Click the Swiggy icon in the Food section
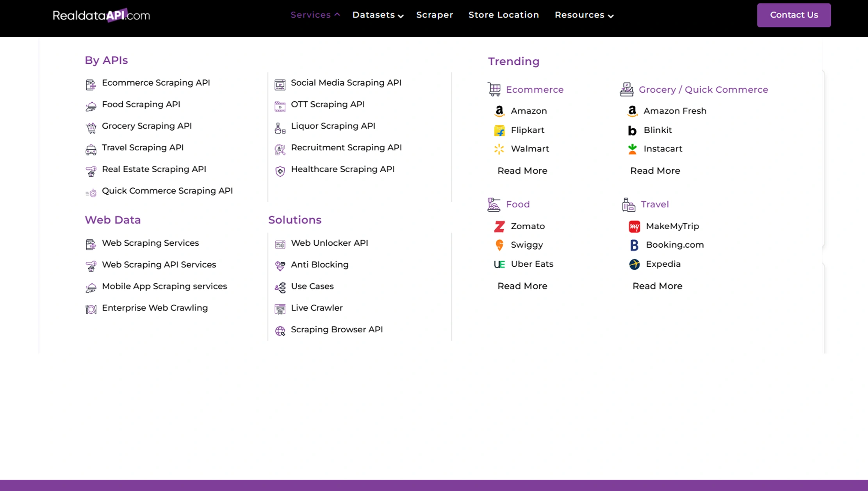Viewport: 868px width, 491px height. 499,245
